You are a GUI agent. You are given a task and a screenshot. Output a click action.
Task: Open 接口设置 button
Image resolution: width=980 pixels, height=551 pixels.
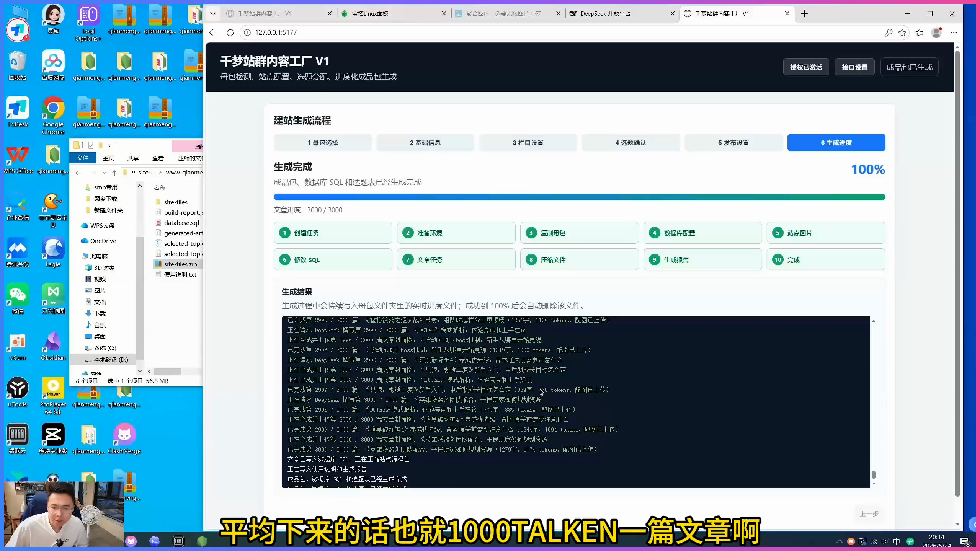point(854,67)
